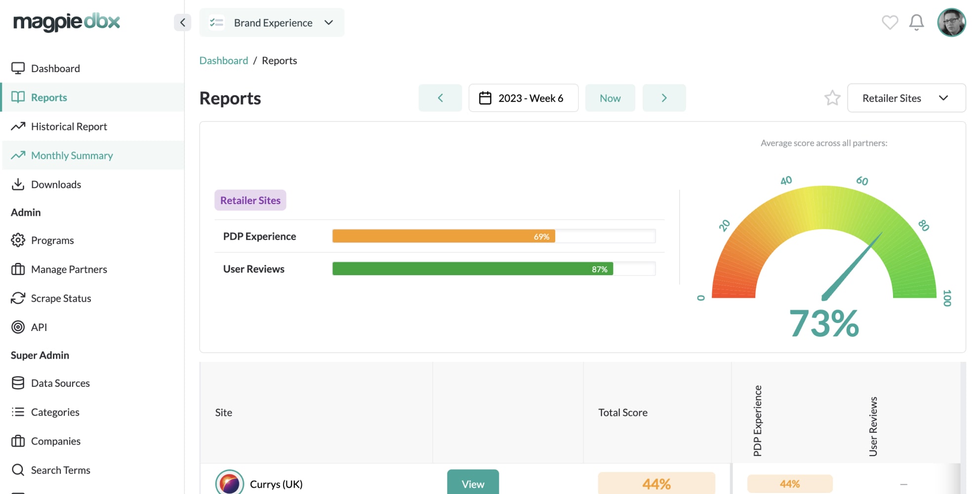Click the Currys (UK) logo
Screen dimensions: 980x494
230,483
